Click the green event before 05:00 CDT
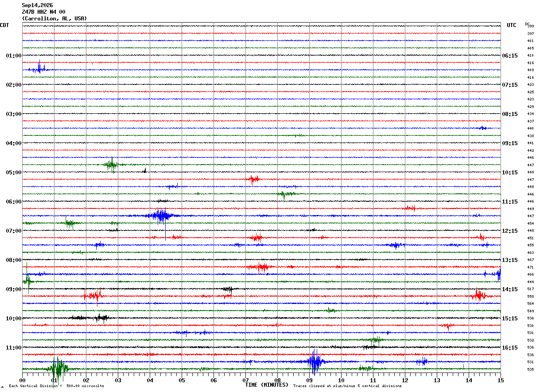The image size is (536, 392). tap(112, 165)
